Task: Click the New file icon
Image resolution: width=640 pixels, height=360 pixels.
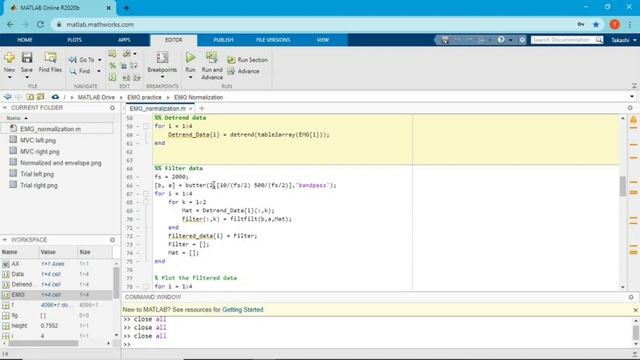Action: coord(9,58)
